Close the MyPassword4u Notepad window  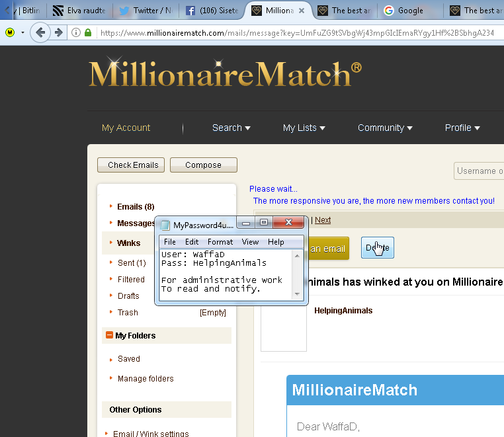(288, 222)
